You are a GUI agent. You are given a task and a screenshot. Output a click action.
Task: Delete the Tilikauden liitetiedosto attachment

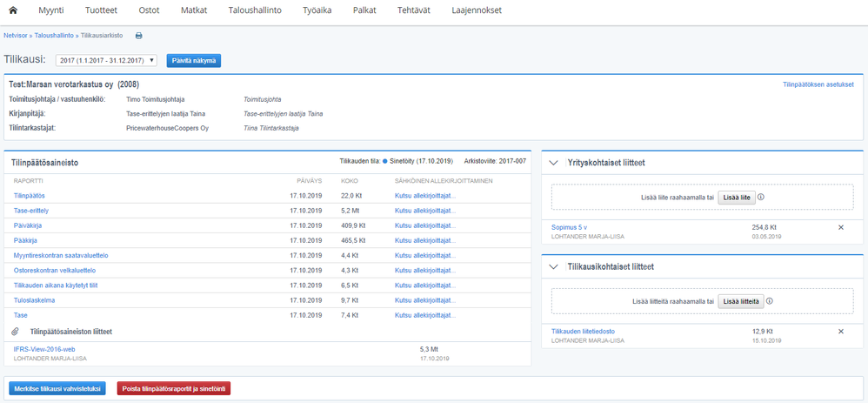pyautogui.click(x=841, y=332)
